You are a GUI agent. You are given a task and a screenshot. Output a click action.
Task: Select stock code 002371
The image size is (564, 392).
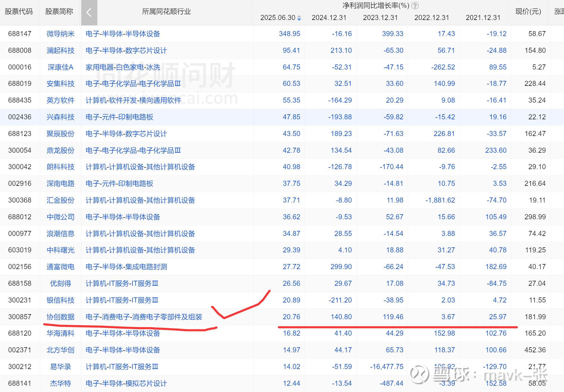tap(20, 350)
